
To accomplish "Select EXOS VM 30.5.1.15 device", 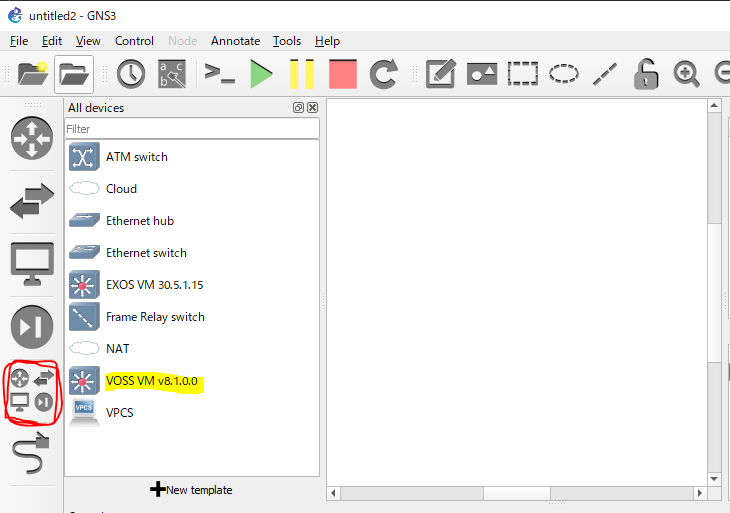I will point(192,284).
